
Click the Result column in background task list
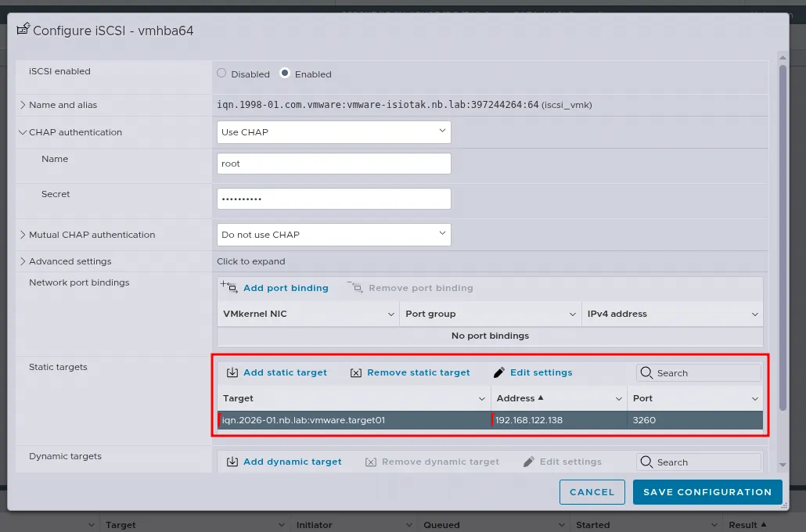click(743, 525)
